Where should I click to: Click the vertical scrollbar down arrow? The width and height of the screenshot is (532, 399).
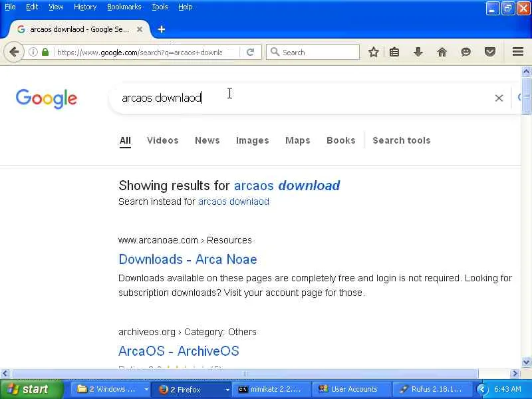(526, 362)
